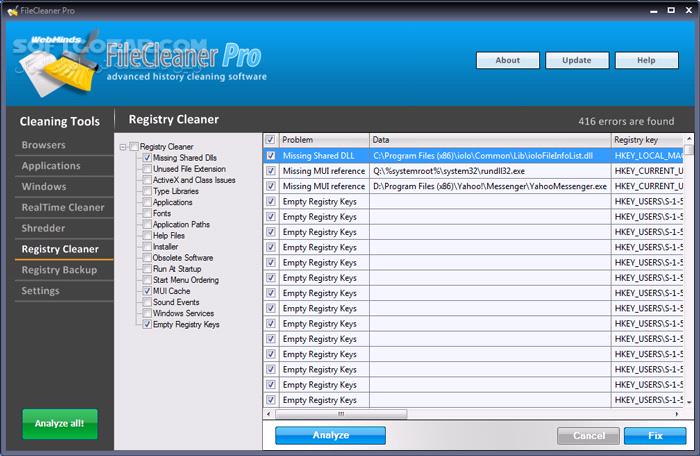700x456 pixels.
Task: Sort results by Data column
Action: [x=490, y=140]
